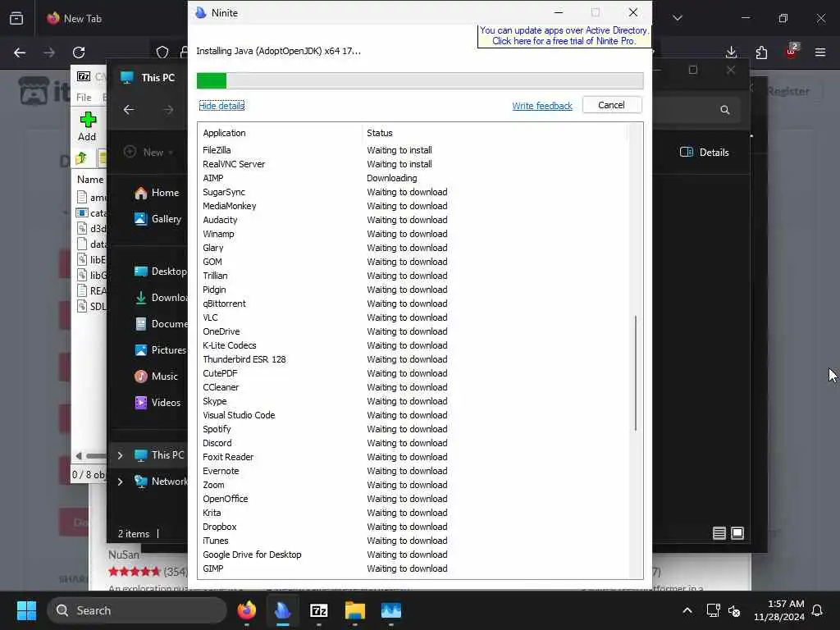Viewport: 840px width, 630px height.
Task: Open the Firefox hamburger menu
Action: coord(820,52)
